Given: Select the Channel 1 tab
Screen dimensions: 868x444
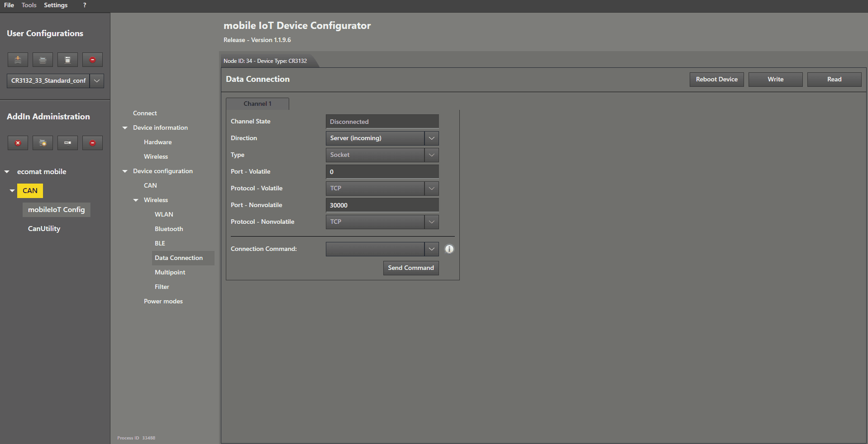Looking at the screenshot, I should (x=257, y=104).
